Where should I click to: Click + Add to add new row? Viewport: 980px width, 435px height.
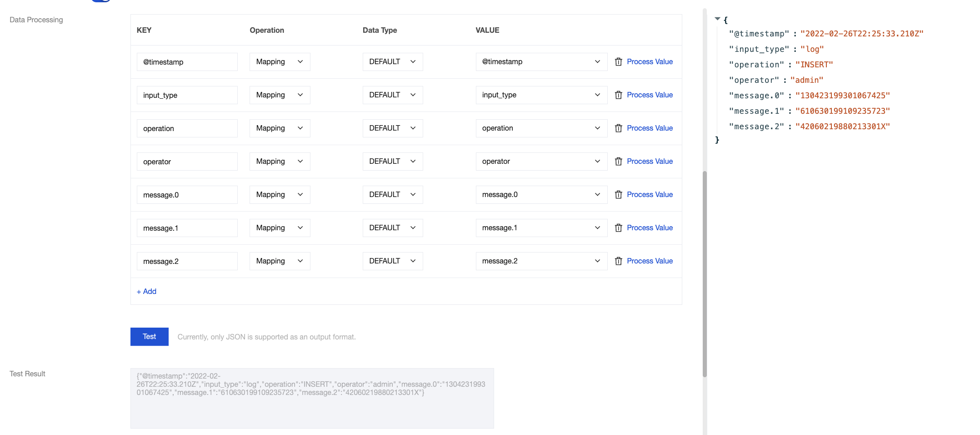(x=146, y=292)
